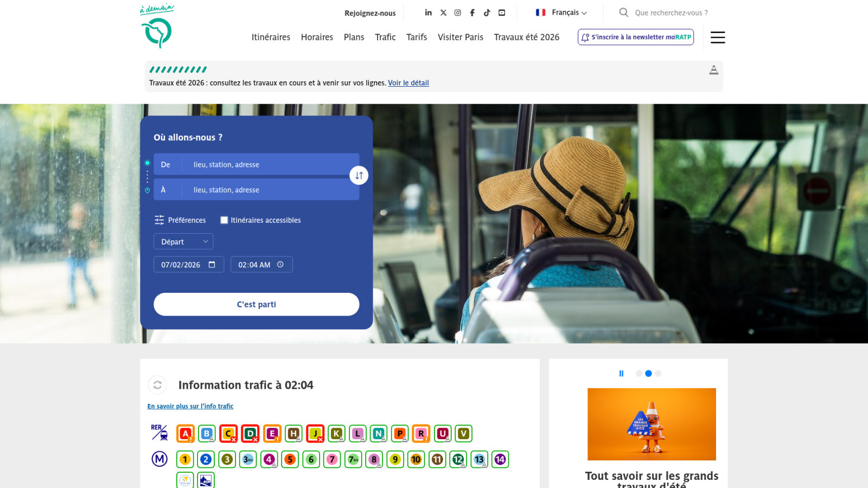Image resolution: width=868 pixels, height=488 pixels.
Task: Select Transilien line J icon
Action: 315,434
